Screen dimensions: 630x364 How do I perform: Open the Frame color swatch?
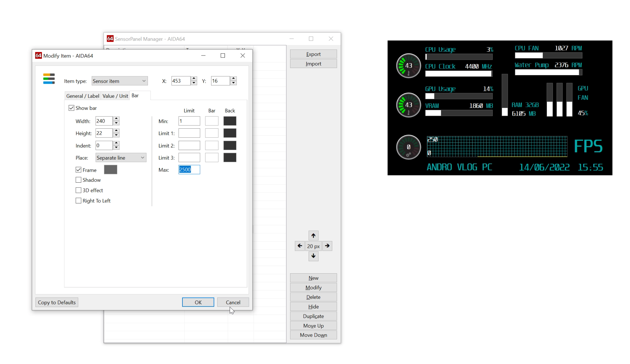click(x=111, y=170)
